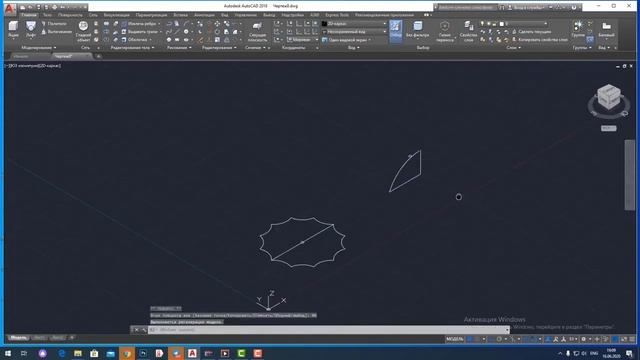Click the AutoCAD icon in the taskbar

pos(192,353)
